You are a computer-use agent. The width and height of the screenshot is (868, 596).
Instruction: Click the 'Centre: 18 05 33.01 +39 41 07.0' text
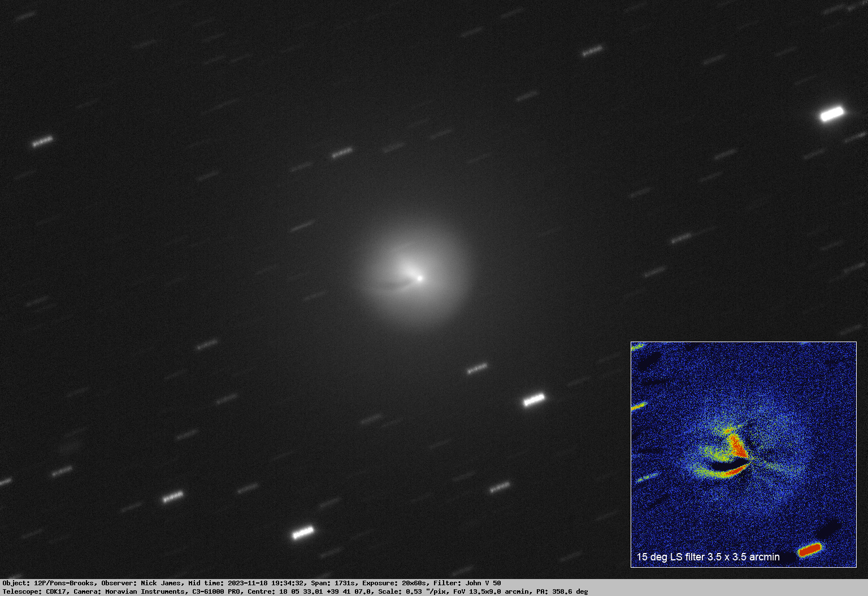[310, 591]
